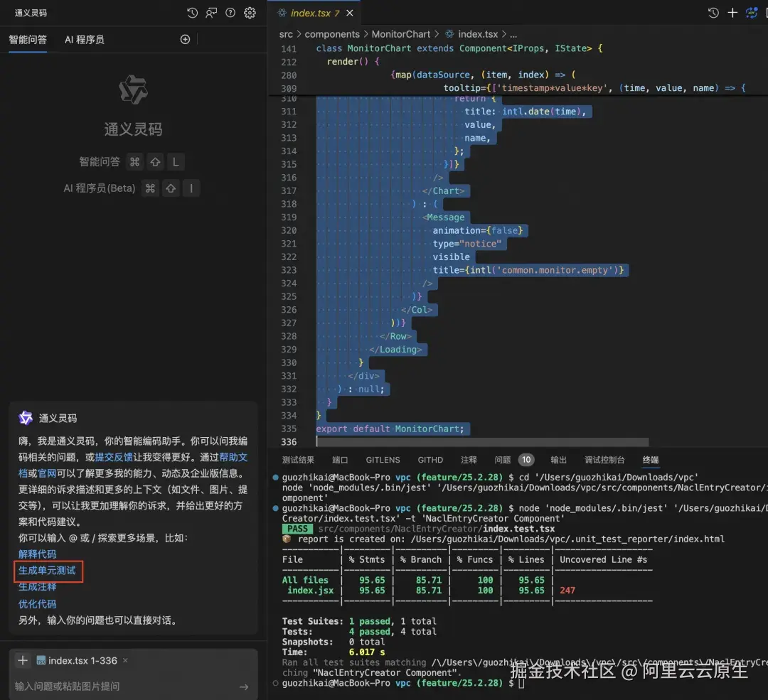Open chat history in Tongyi Lingma panel
768x700 pixels.
point(192,13)
